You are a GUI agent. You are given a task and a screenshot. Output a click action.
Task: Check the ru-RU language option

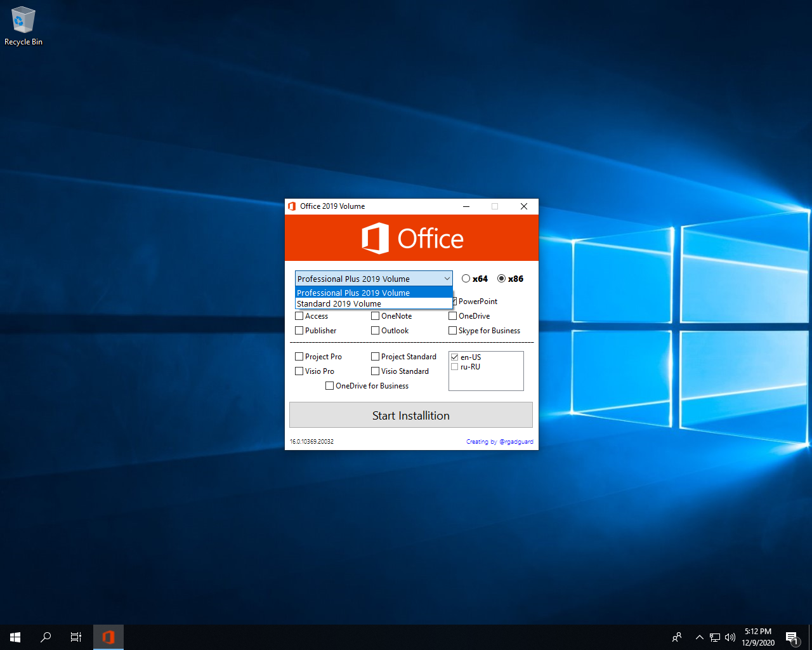point(454,367)
